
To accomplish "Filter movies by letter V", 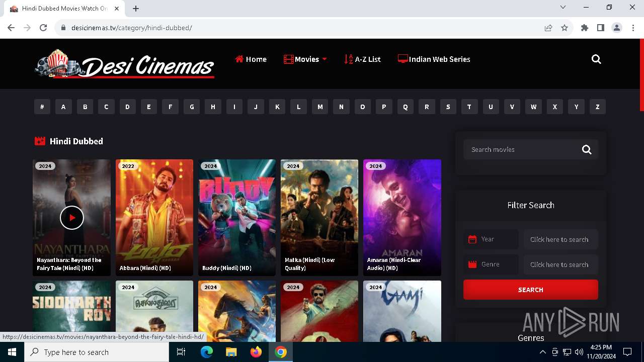I will pyautogui.click(x=512, y=107).
